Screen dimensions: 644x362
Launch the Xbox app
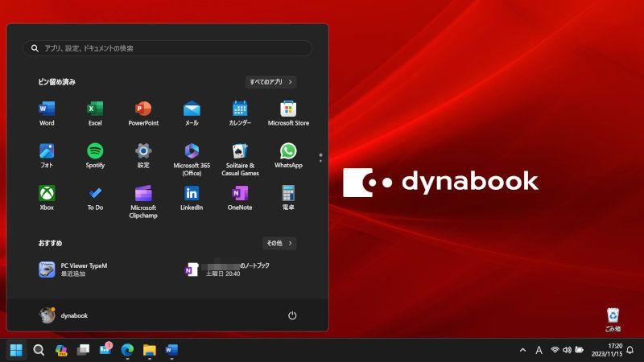[47, 198]
